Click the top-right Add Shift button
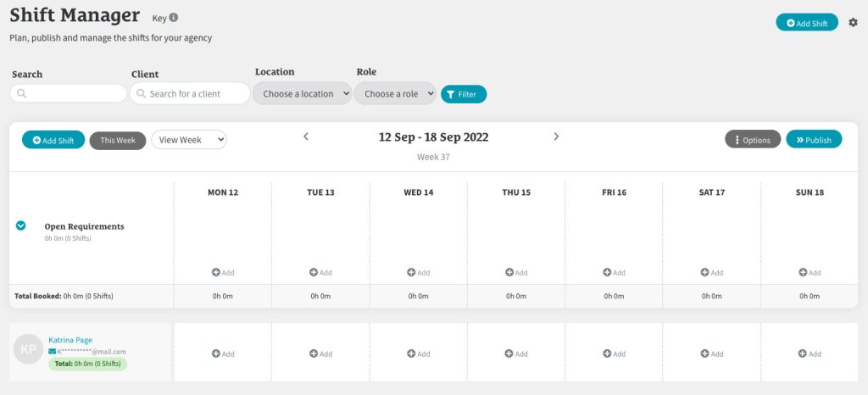Image resolution: width=868 pixels, height=395 pixels. coord(807,23)
